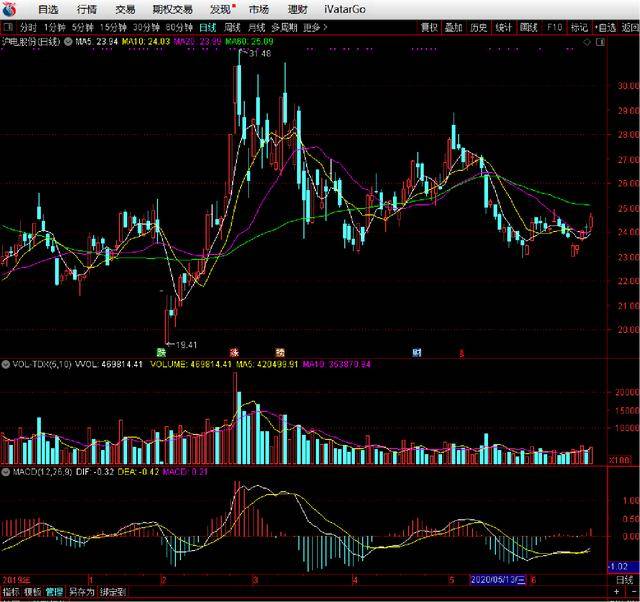Click the 财 financial report marker
The height and width of the screenshot is (602, 640).
(416, 352)
